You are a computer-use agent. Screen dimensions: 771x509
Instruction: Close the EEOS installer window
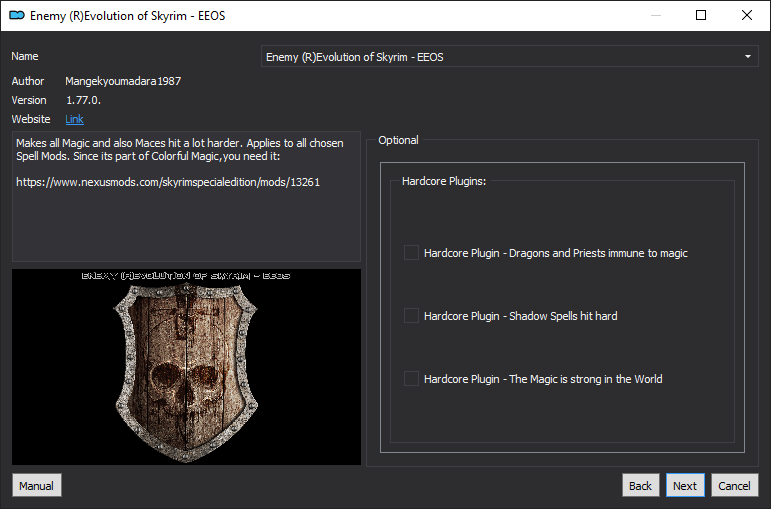[x=747, y=15]
